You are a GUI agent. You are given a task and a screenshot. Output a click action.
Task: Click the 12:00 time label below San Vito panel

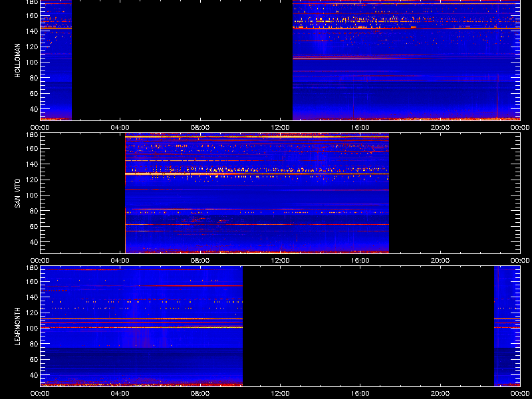point(280,261)
